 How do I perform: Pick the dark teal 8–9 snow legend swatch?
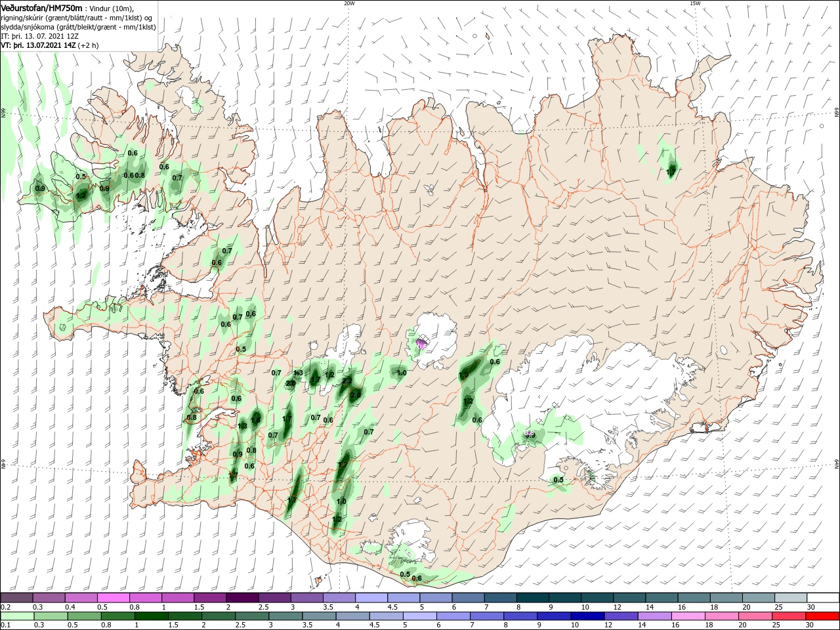(533, 598)
